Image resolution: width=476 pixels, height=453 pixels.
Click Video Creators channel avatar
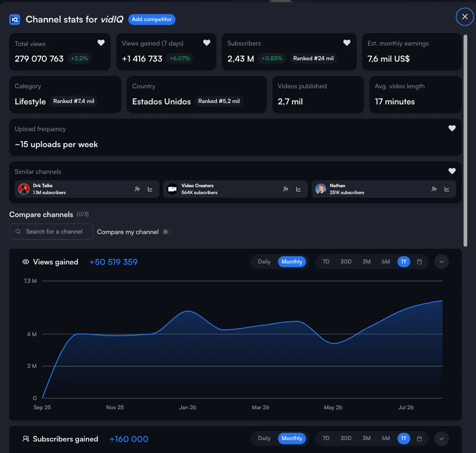tap(172, 189)
